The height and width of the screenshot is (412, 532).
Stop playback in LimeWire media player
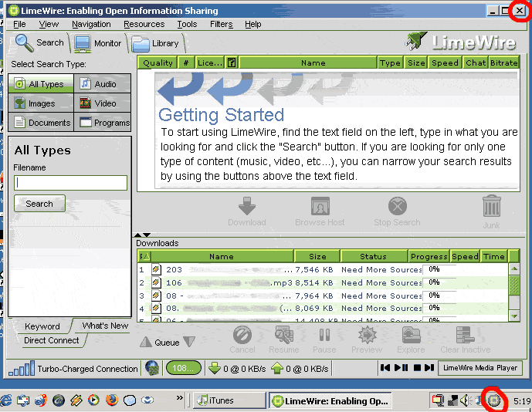point(417,367)
